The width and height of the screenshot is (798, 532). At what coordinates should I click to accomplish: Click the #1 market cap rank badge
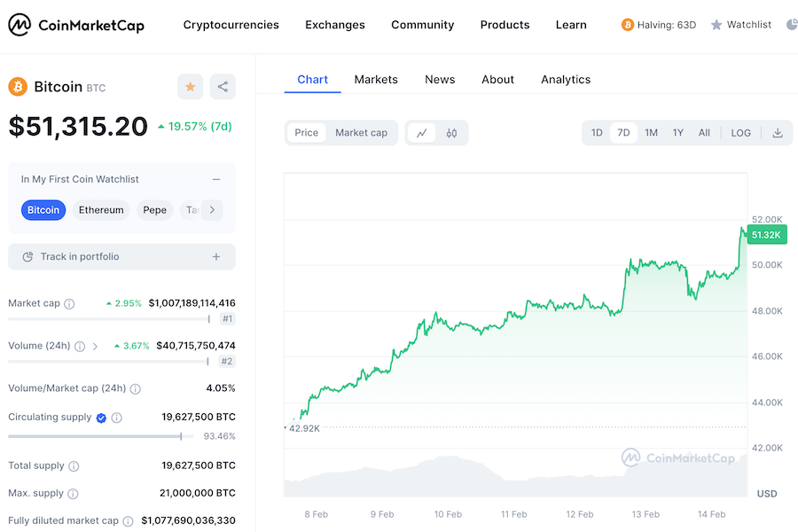(228, 318)
